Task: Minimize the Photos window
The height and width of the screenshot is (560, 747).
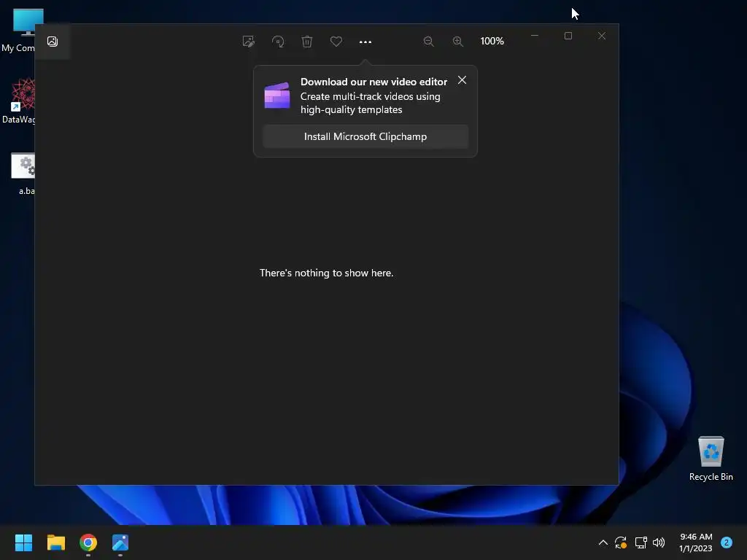Action: click(535, 36)
